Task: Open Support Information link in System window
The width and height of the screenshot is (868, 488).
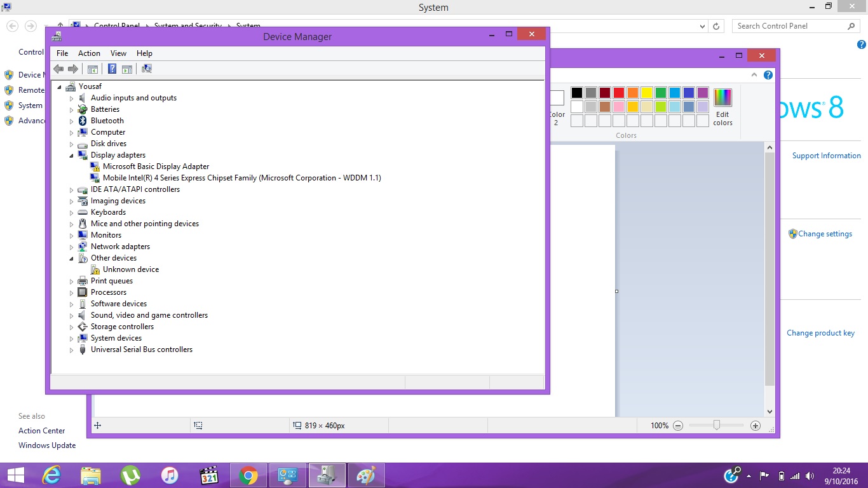Action: point(826,156)
